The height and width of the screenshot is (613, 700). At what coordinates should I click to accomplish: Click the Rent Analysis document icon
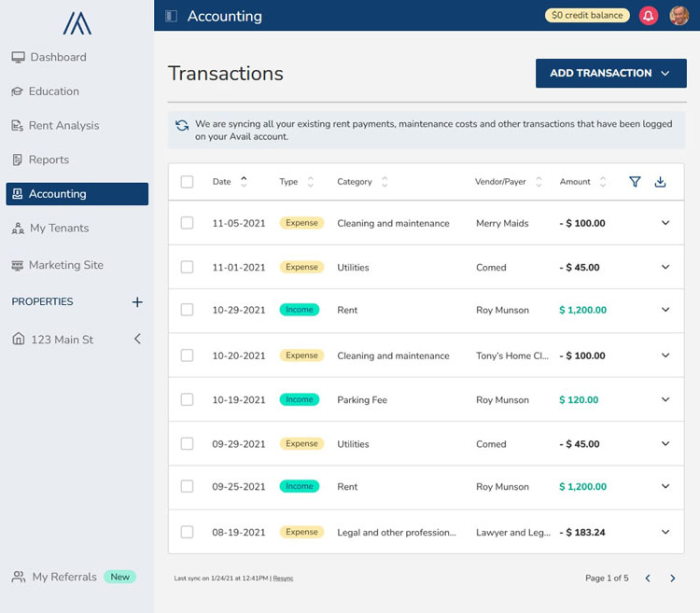(17, 125)
